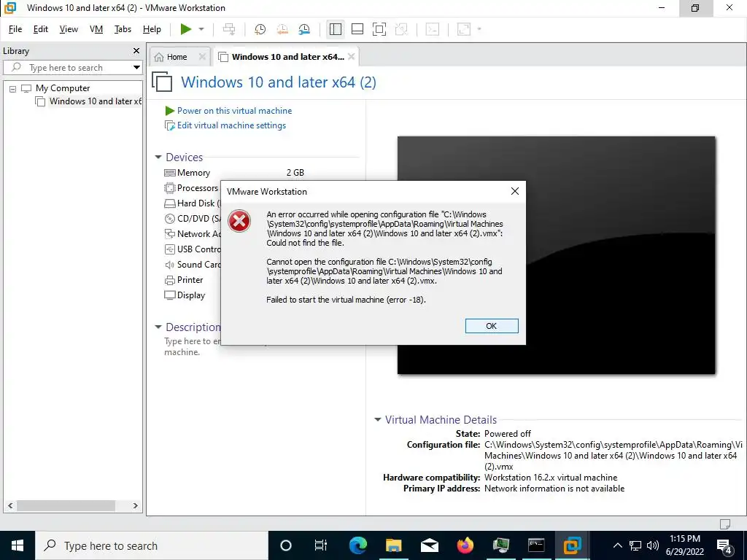This screenshot has height=560, width=747.
Task: Select the CD/DVD device row
Action: point(192,218)
